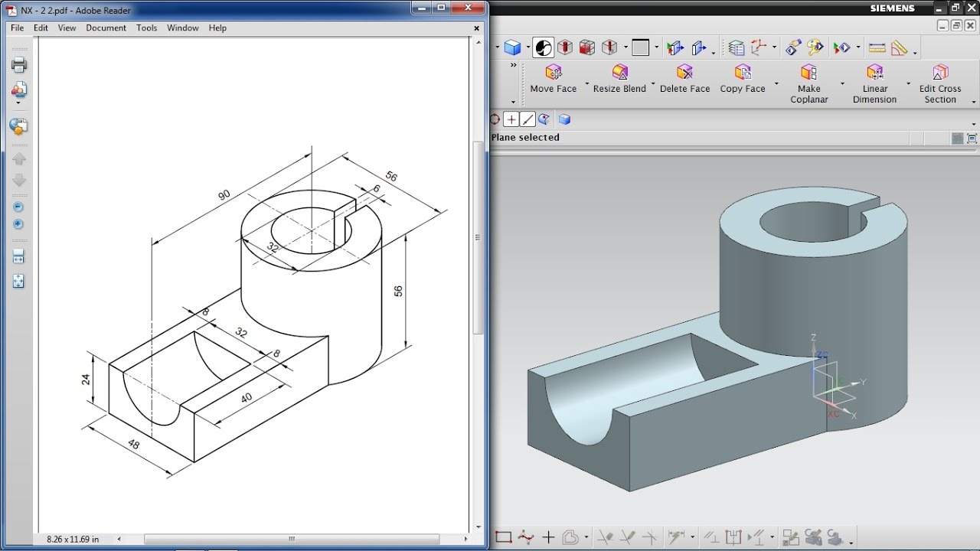
Task: Apply the Make Coplanar command
Action: click(809, 83)
